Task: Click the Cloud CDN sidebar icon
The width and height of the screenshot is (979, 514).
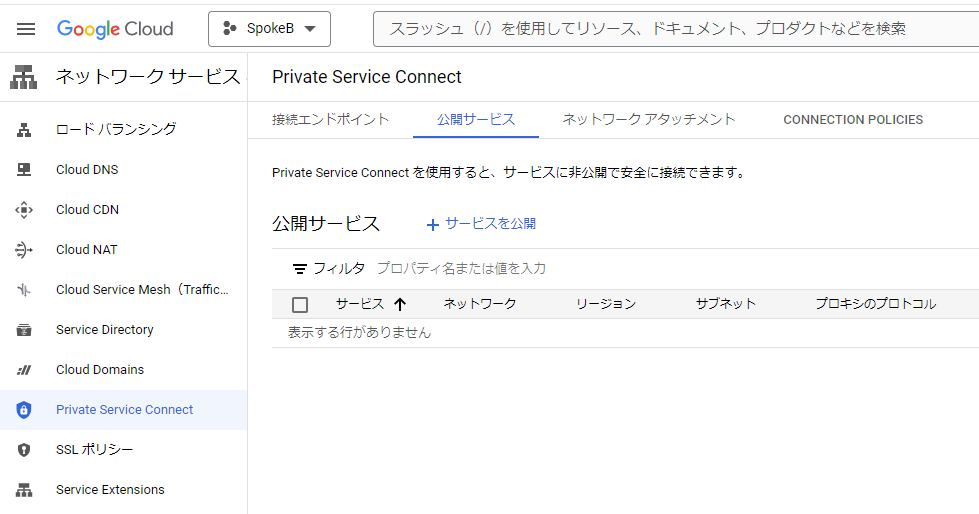Action: click(25, 210)
